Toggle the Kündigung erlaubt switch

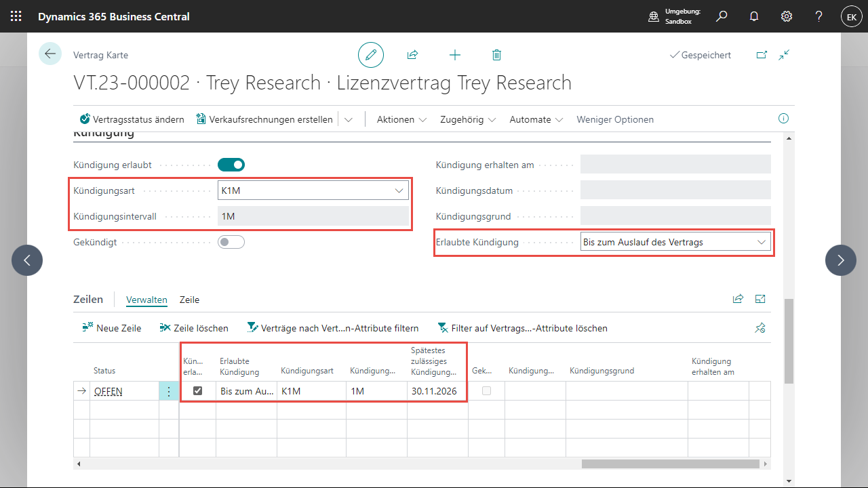pyautogui.click(x=231, y=165)
